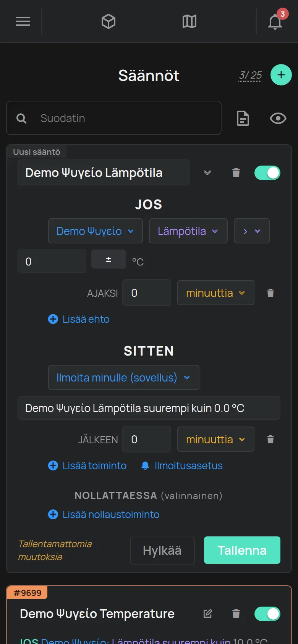Screen dimensions: 298x644
Task: Discard changes with Hylkää button
Action: 162,550
